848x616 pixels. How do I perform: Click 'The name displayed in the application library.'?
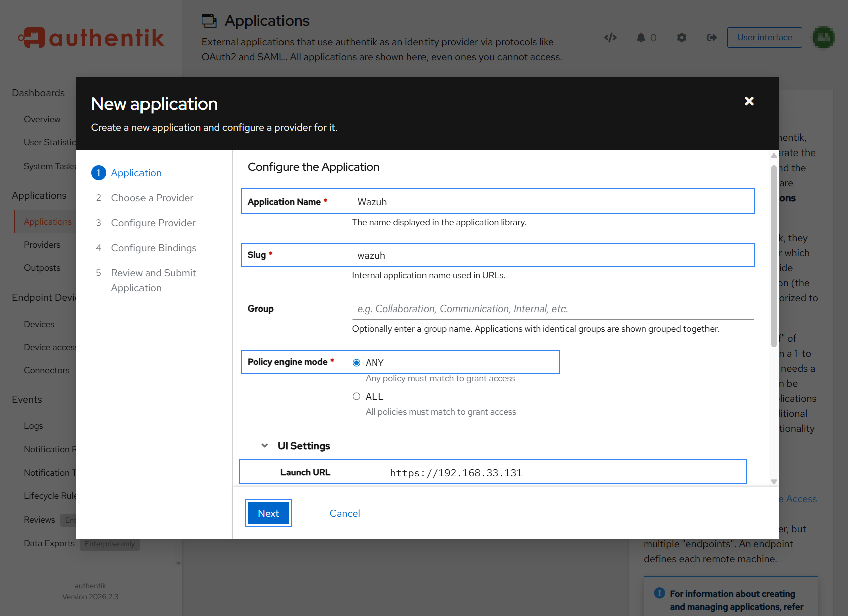[439, 222]
